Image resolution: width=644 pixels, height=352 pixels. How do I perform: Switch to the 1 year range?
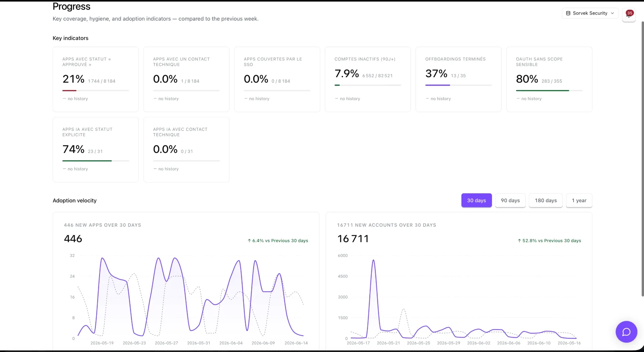[579, 200]
